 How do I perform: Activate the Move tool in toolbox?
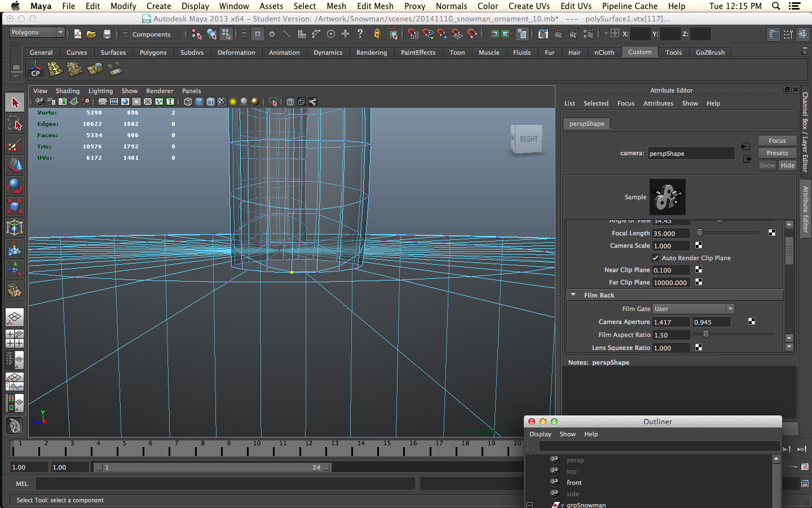(x=15, y=165)
